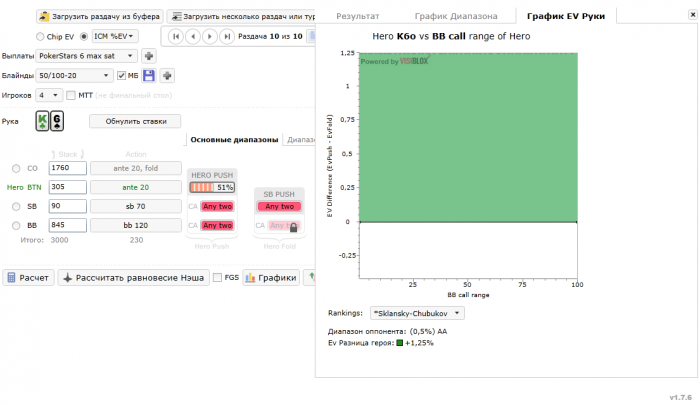This screenshot has height=405, width=700.
Task: Open the Rankings Sklansky-Chubukov dropdown
Action: 417,313
